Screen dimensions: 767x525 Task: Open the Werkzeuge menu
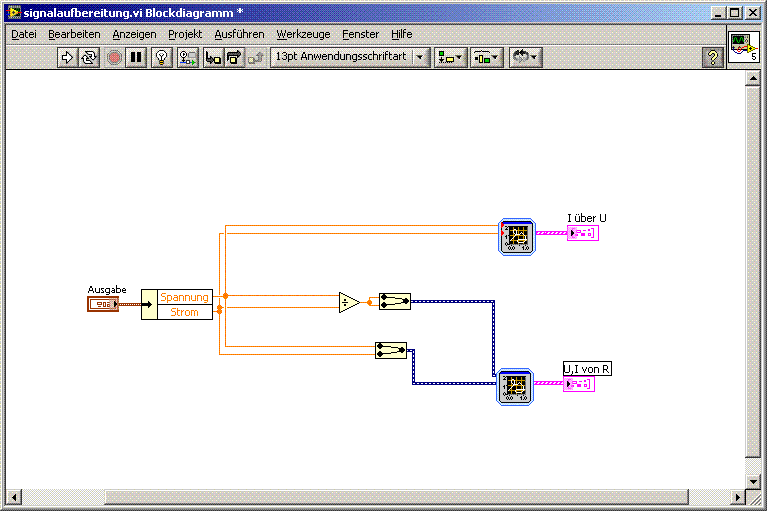point(303,34)
